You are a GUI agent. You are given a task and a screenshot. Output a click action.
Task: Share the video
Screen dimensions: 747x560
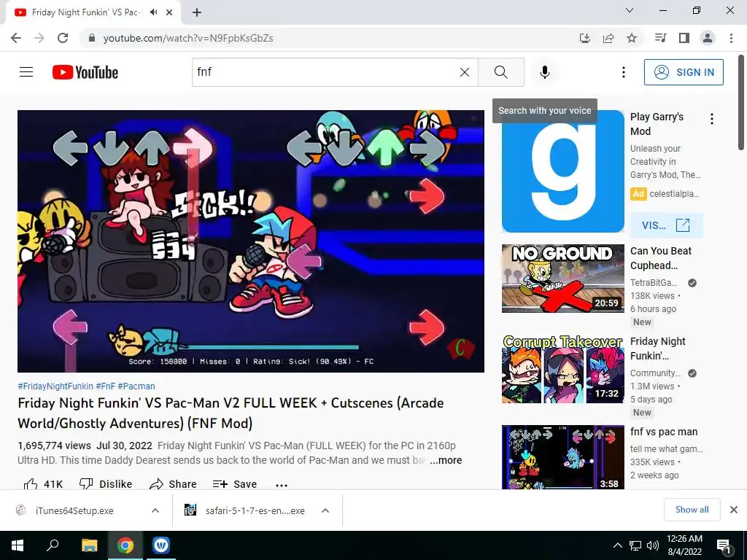click(173, 484)
